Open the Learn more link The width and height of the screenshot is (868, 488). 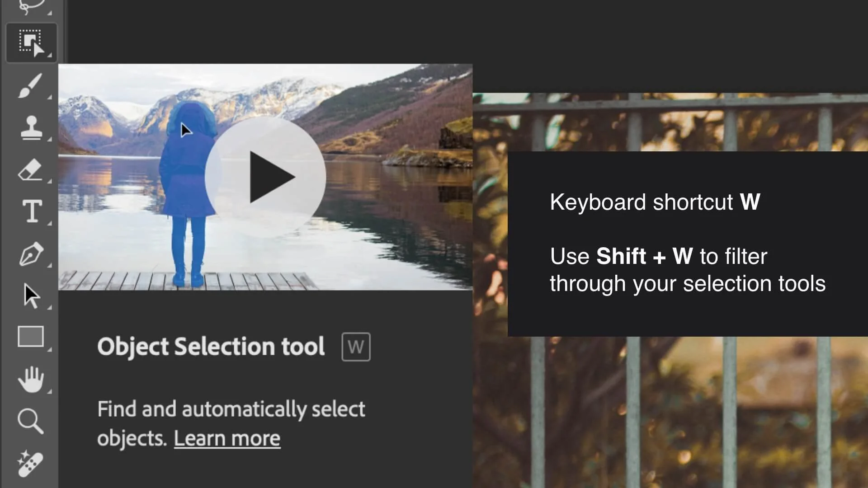[x=227, y=438]
